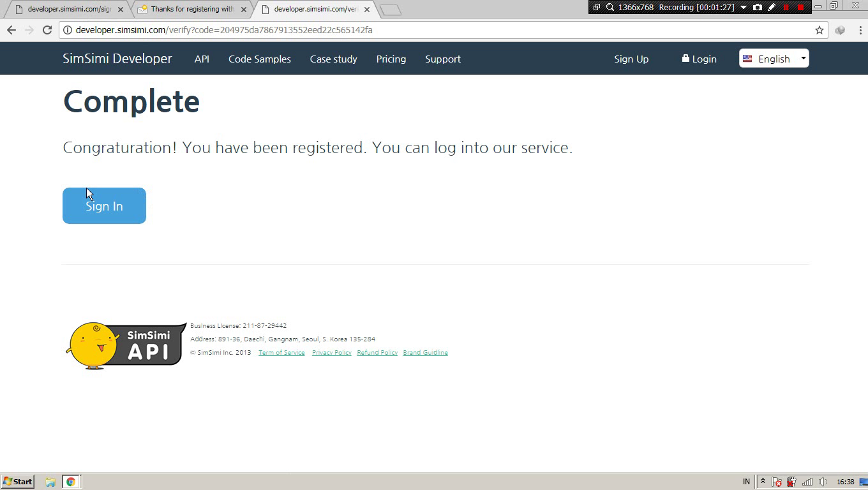Close the developer.simsimi.com/verify tab

pos(366,10)
